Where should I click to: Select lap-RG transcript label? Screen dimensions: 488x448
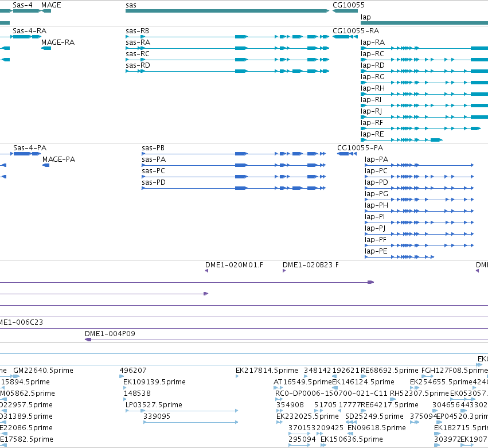pos(373,77)
